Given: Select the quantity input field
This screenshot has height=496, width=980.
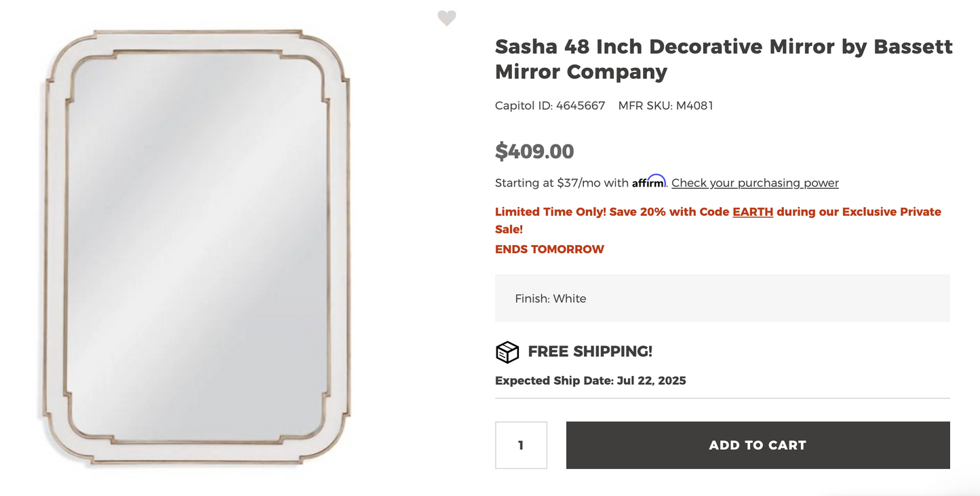Looking at the screenshot, I should tap(521, 445).
